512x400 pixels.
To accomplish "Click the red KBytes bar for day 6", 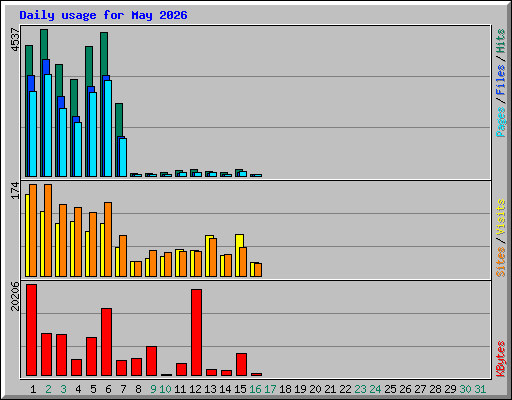I will point(106,342).
